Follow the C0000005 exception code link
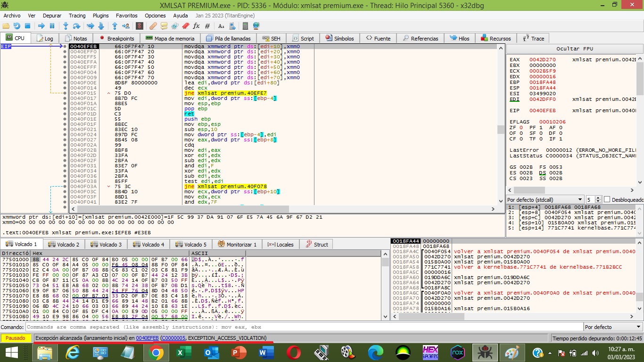 (173, 338)
